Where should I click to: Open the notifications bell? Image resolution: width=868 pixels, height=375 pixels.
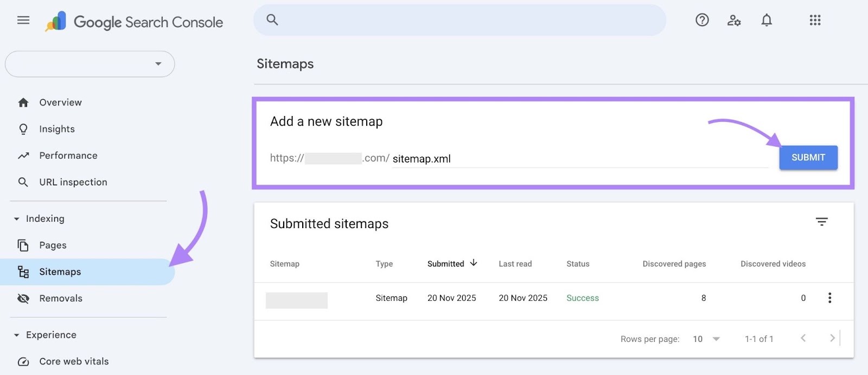tap(767, 21)
